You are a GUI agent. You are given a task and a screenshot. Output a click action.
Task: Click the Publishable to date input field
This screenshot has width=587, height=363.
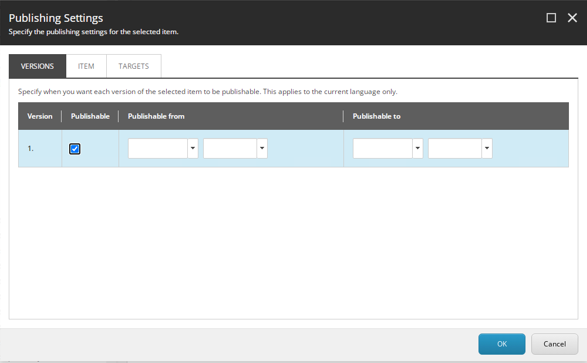[x=383, y=148]
